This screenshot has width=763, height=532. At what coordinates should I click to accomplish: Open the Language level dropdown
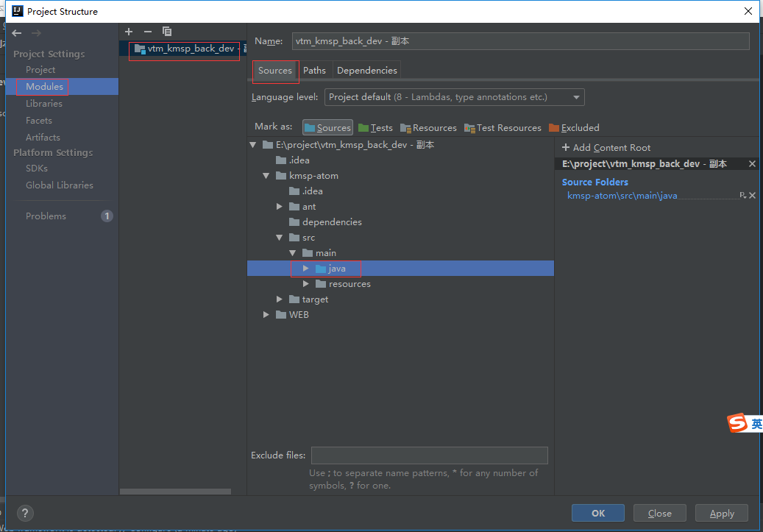[x=455, y=97]
